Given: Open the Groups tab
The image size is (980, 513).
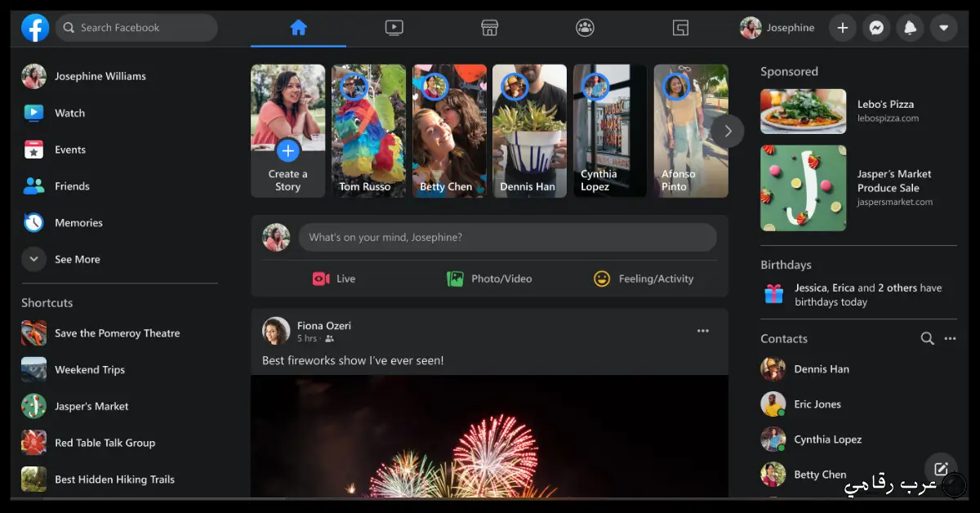Looking at the screenshot, I should (x=585, y=28).
